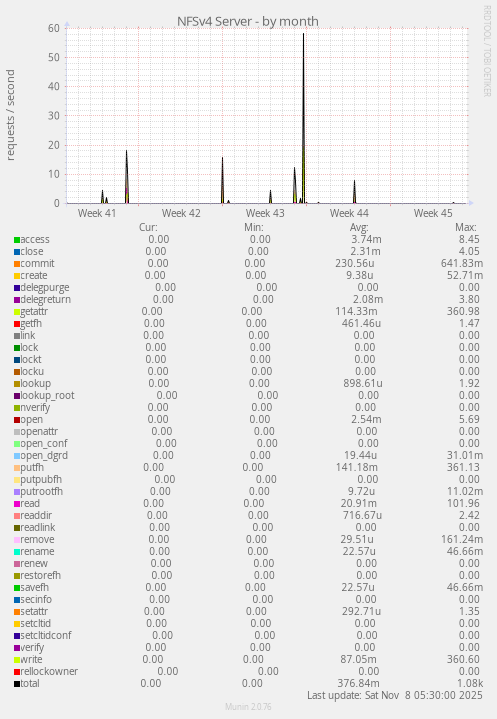Viewport: 497px width, 719px height.
Task: Click the Last update timestamp text
Action: (395, 695)
